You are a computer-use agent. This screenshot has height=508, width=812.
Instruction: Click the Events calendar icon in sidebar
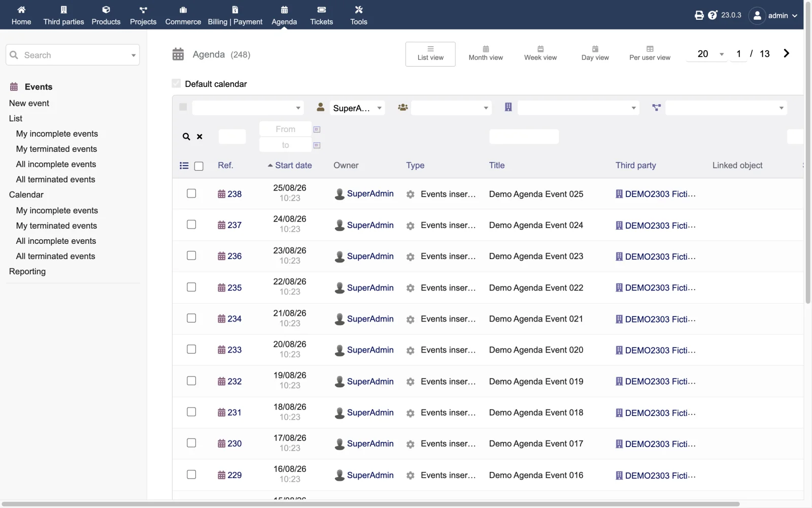coord(14,87)
